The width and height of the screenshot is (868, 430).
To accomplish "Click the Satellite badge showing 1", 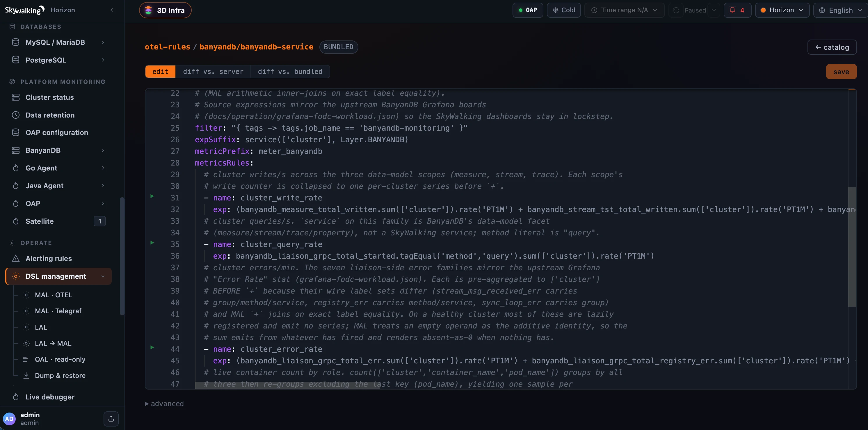I will 99,221.
